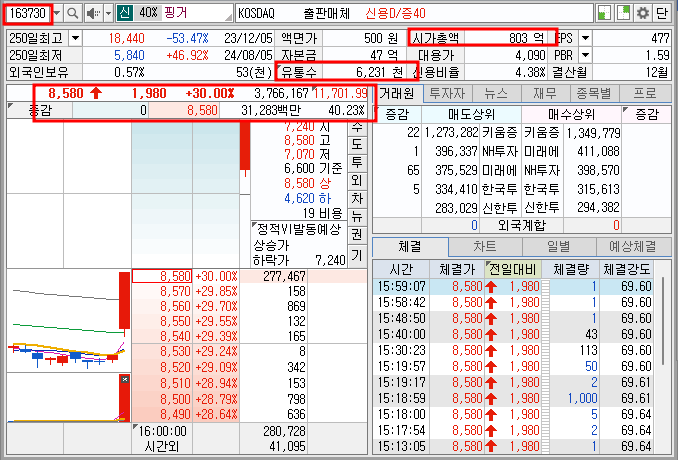Select the 일별 tab
The height and width of the screenshot is (460, 678).
tap(559, 246)
